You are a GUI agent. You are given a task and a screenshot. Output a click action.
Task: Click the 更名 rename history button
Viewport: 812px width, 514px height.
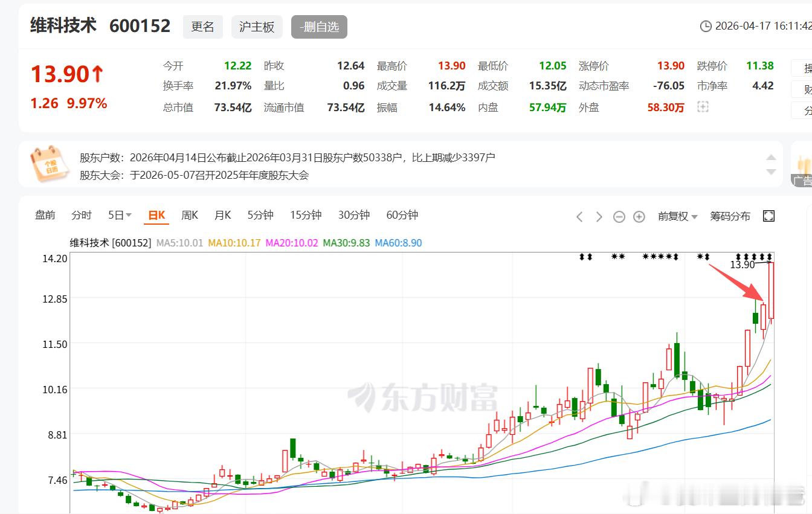coord(203,27)
